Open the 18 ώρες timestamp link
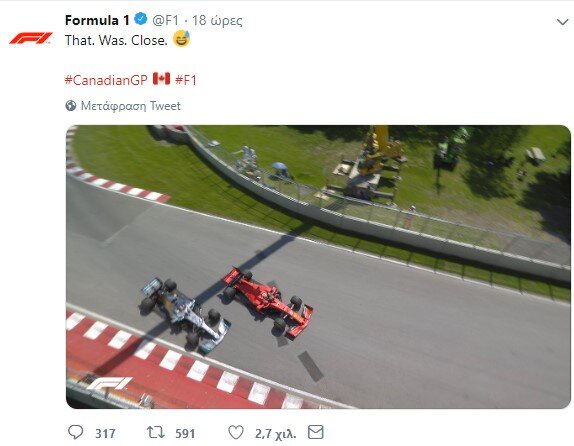Viewport: 574px width, 446px height. click(x=217, y=21)
